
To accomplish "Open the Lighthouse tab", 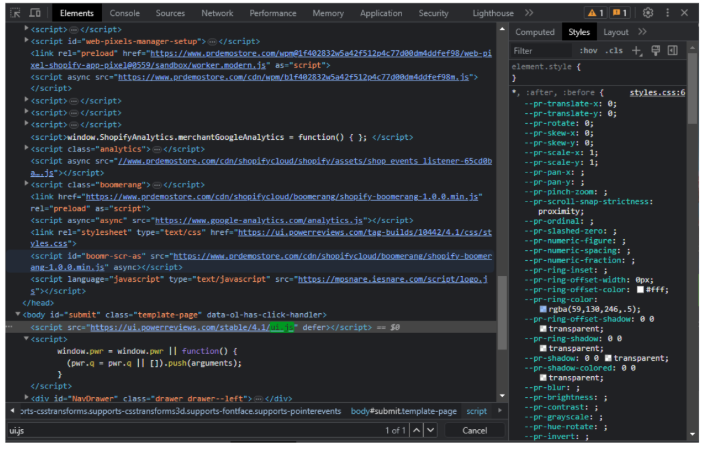I will pos(493,13).
